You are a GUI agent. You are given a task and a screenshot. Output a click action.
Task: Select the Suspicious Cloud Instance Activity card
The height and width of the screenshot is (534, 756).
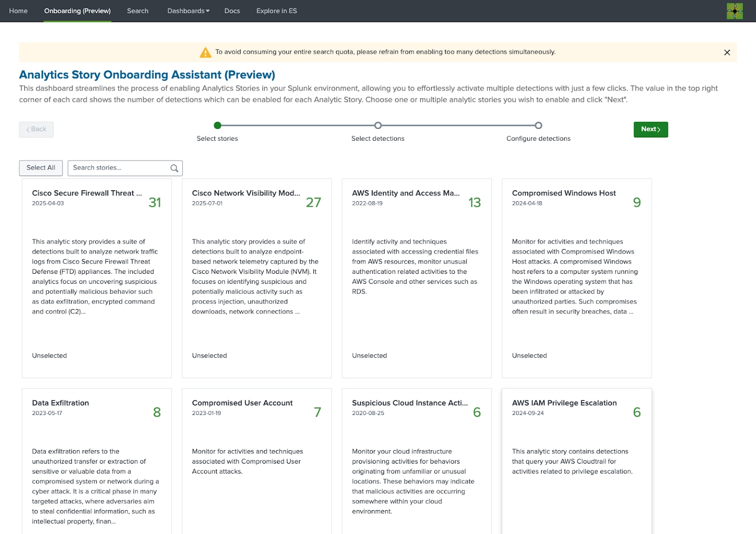click(417, 461)
